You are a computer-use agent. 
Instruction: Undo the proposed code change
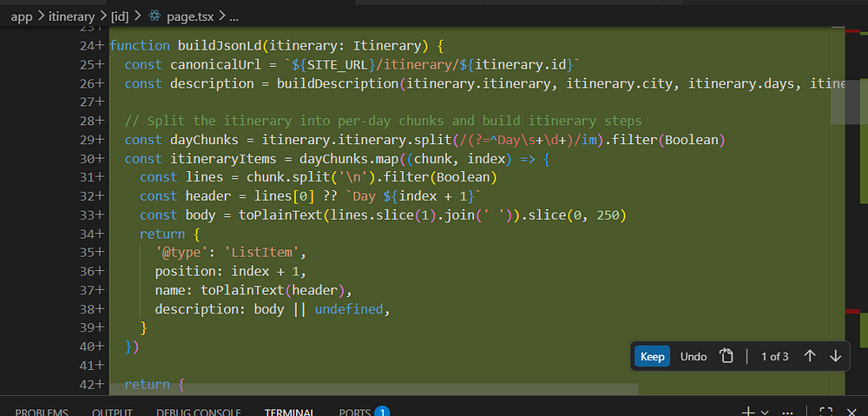pyautogui.click(x=693, y=357)
